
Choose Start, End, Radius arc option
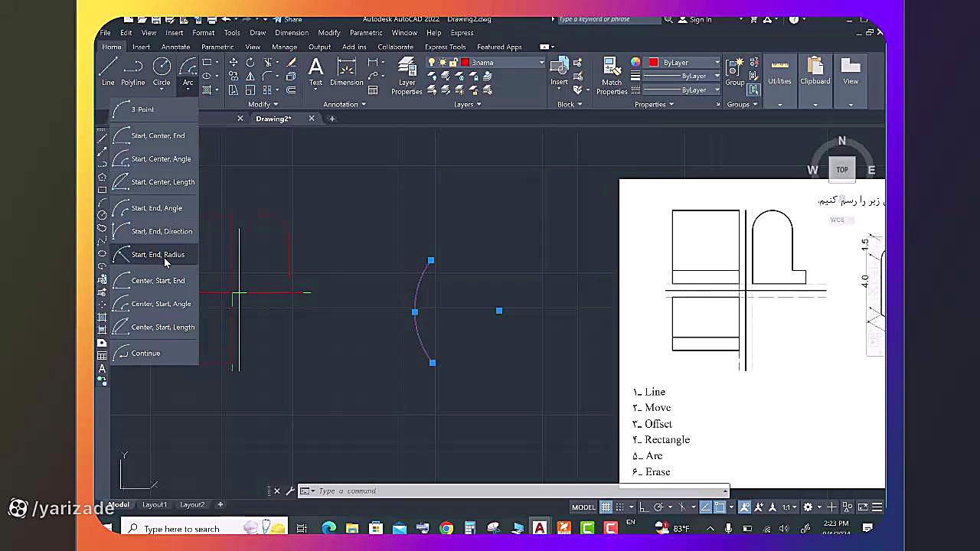157,254
